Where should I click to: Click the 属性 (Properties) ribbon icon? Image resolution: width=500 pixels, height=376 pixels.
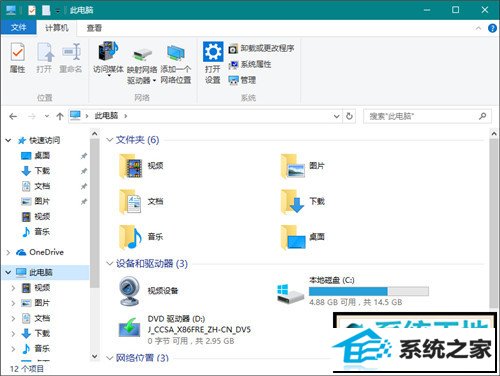17,57
